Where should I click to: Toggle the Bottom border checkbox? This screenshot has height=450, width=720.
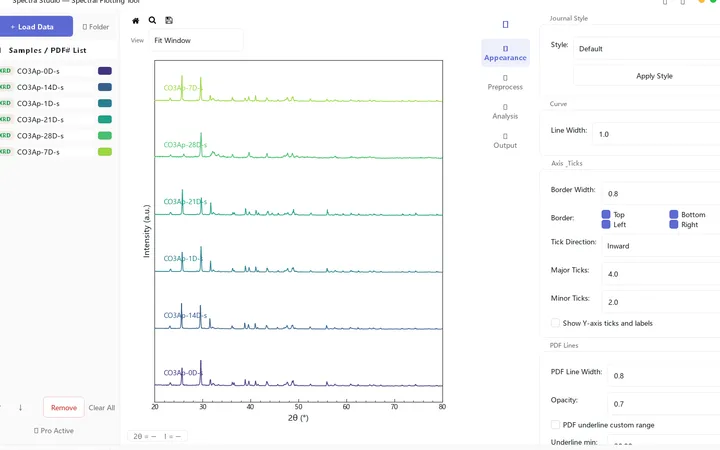(674, 214)
